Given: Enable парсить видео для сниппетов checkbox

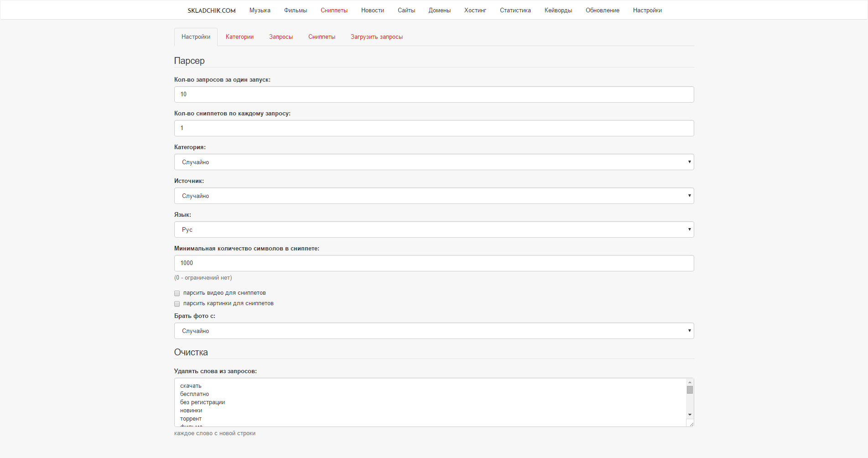Looking at the screenshot, I should click(x=177, y=293).
